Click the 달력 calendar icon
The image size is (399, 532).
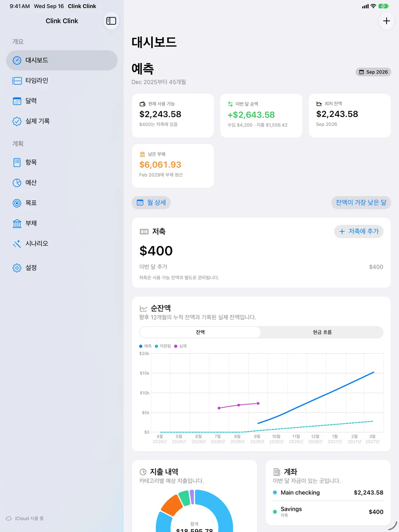pos(17,101)
